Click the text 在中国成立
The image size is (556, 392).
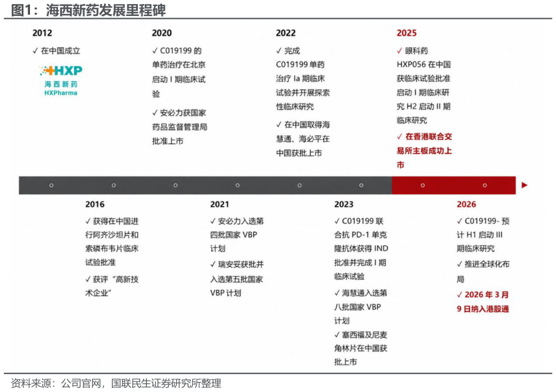tap(61, 51)
